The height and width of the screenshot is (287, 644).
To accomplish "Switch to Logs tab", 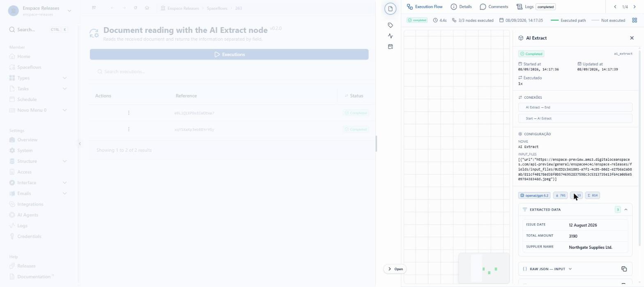I will point(536,7).
